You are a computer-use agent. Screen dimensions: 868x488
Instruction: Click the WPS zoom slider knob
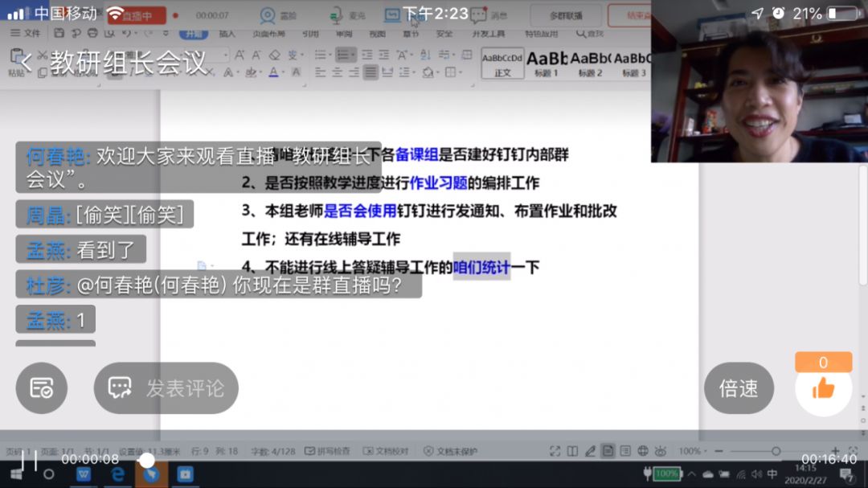pos(776,451)
